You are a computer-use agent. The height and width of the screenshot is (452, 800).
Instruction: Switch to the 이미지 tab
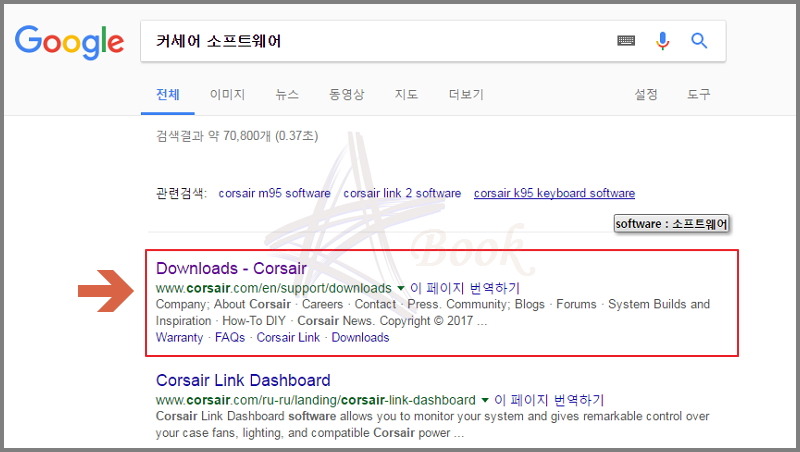click(x=228, y=94)
